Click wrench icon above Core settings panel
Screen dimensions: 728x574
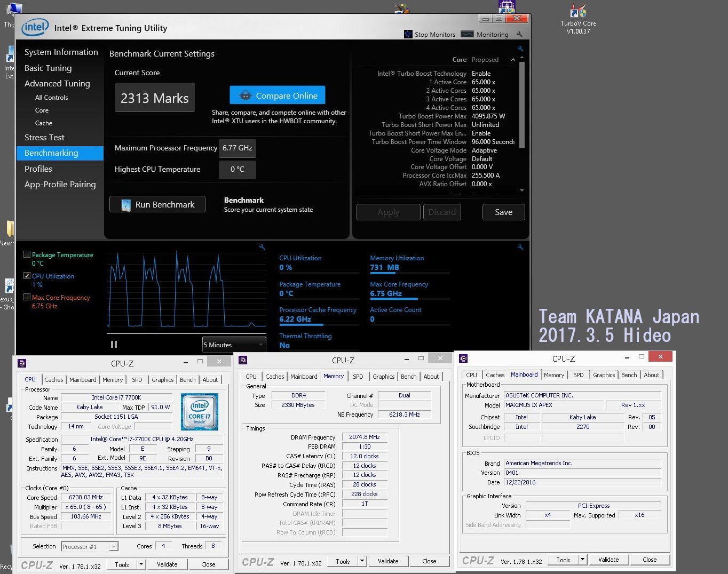tap(520, 49)
